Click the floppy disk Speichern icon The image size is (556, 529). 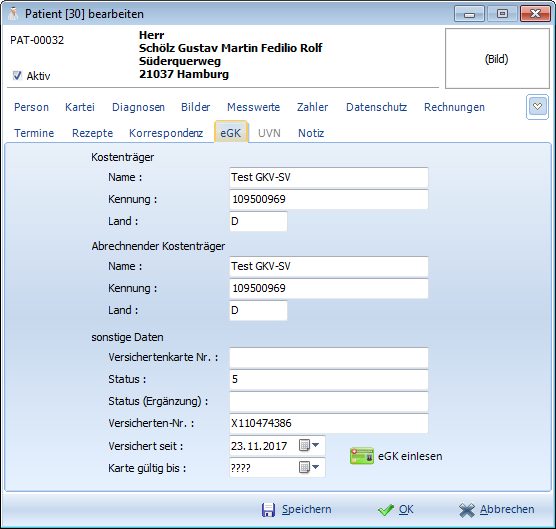point(268,510)
